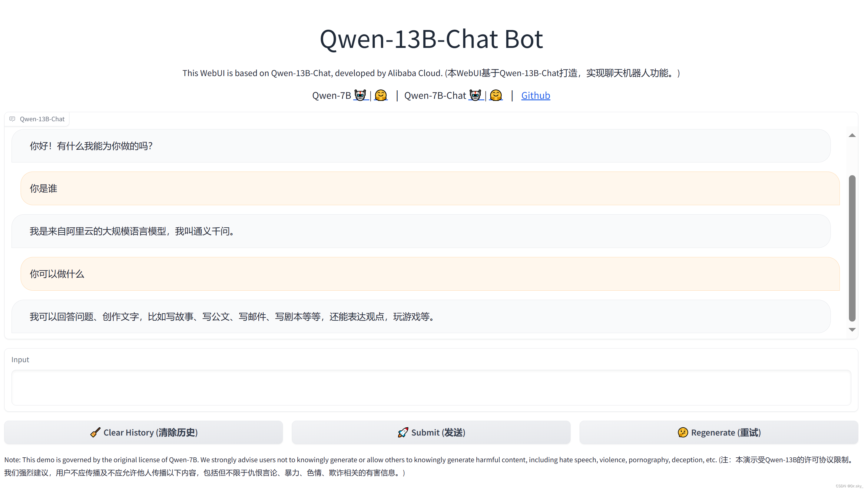868x491 pixels.
Task: Open the ModelScope robot icon beside Qwen-7B-Chat
Action: (475, 95)
